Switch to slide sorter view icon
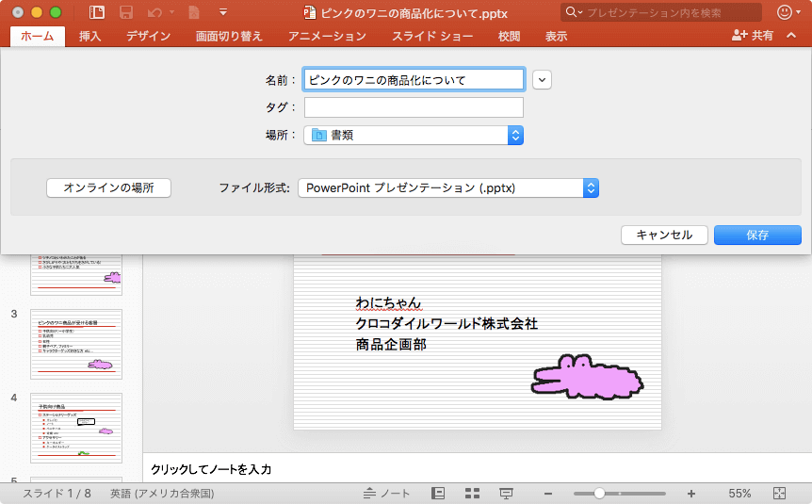Viewport: 812px width, 504px height. (472, 493)
